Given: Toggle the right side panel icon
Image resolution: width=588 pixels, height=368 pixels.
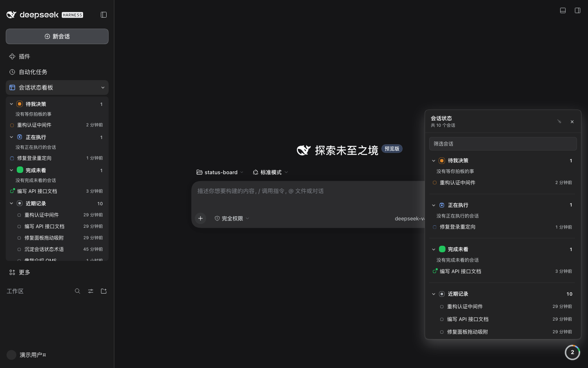Looking at the screenshot, I should (x=577, y=10).
